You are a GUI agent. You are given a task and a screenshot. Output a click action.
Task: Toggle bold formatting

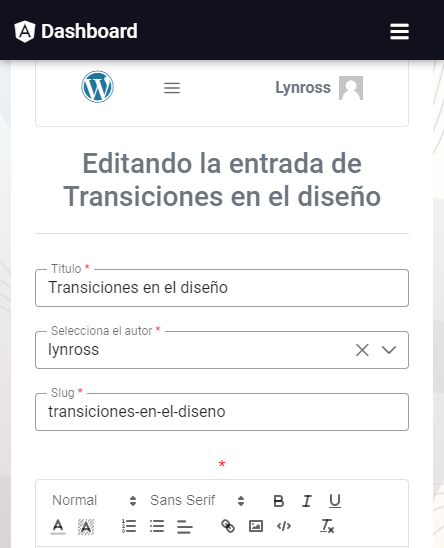coord(279,501)
